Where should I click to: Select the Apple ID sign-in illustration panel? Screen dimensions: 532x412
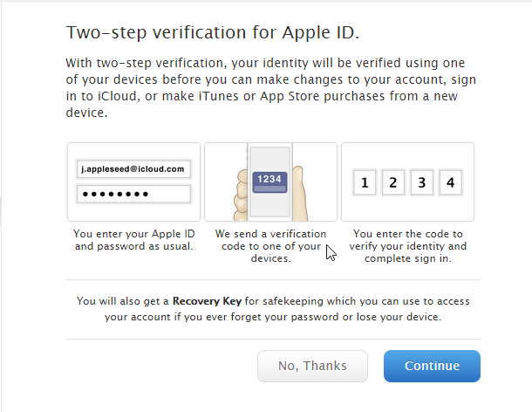click(x=133, y=182)
